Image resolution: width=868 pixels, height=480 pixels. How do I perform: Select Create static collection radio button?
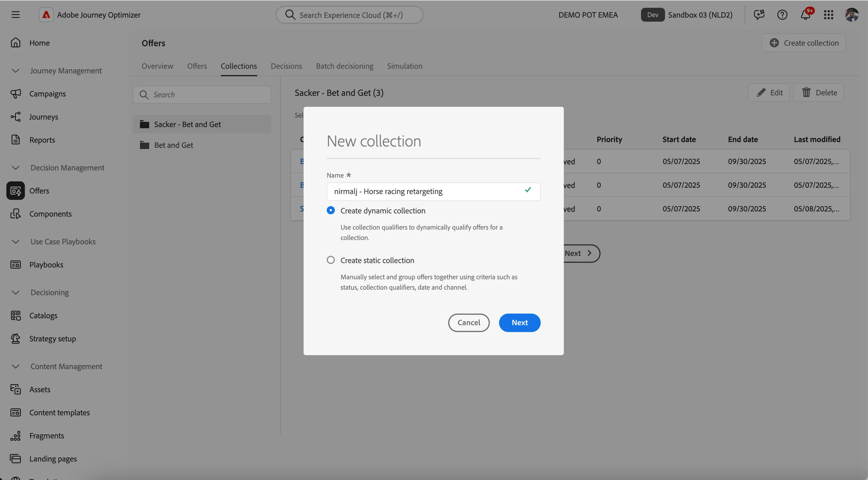[330, 260]
